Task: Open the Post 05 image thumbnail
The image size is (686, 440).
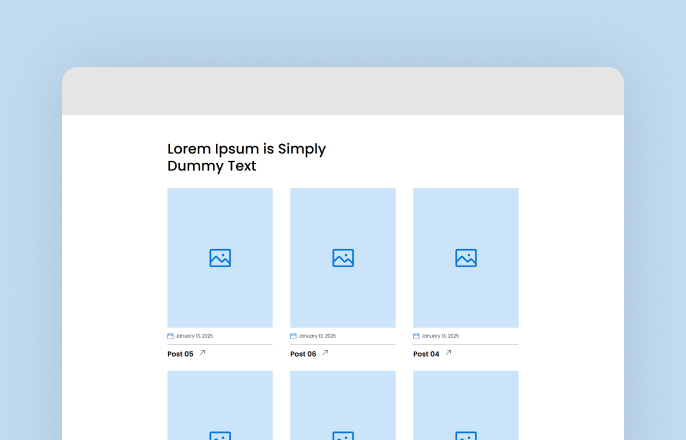Action: [220, 258]
